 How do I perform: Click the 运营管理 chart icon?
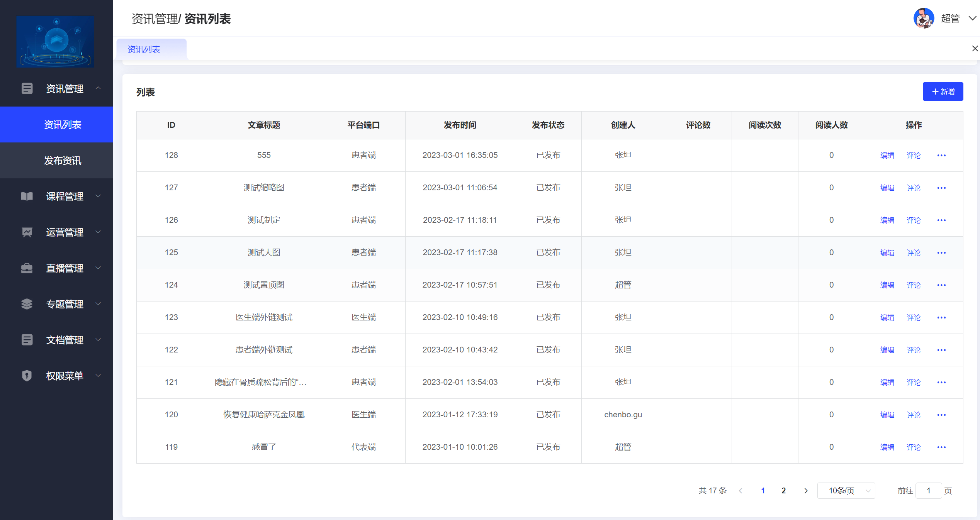pos(27,232)
